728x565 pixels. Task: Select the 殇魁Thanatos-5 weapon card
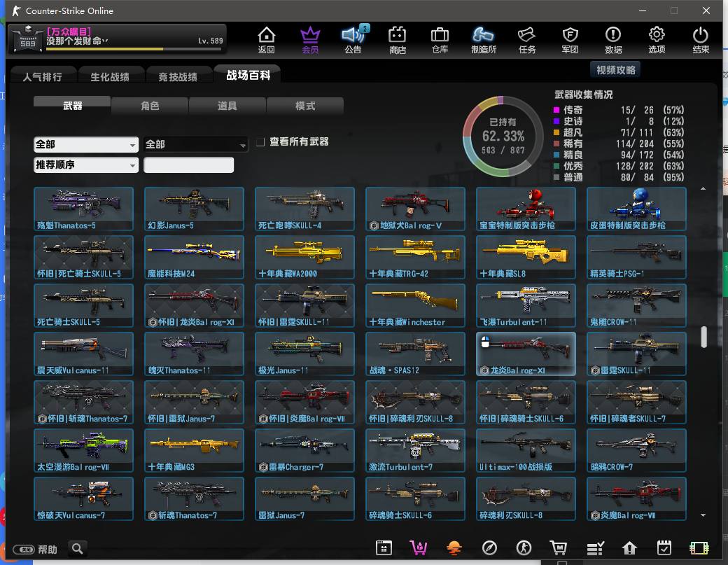pos(83,209)
